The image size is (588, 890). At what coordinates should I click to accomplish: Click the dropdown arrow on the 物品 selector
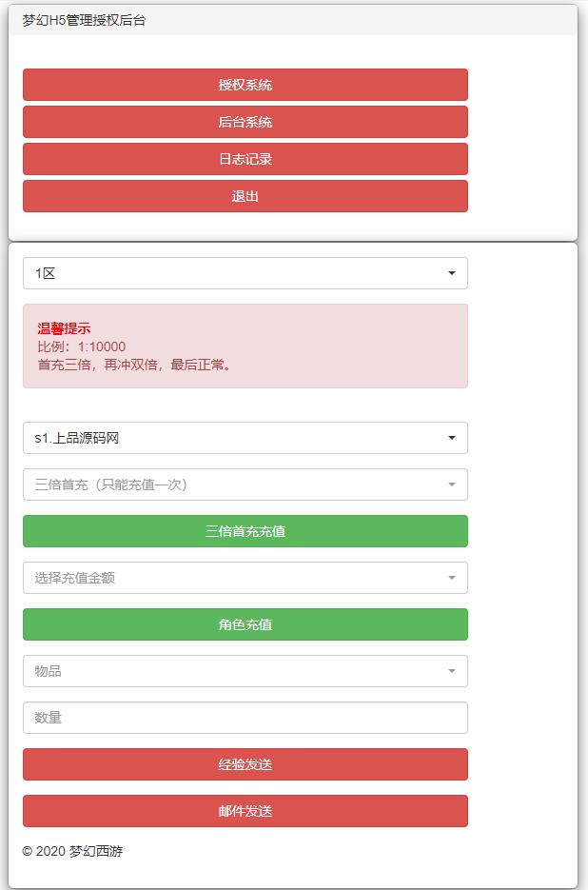(x=454, y=671)
